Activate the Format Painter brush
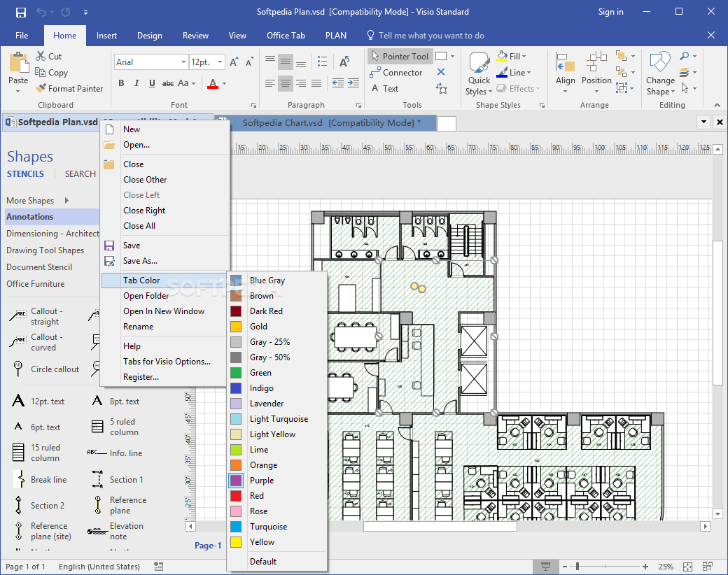The image size is (728, 575). (x=41, y=88)
